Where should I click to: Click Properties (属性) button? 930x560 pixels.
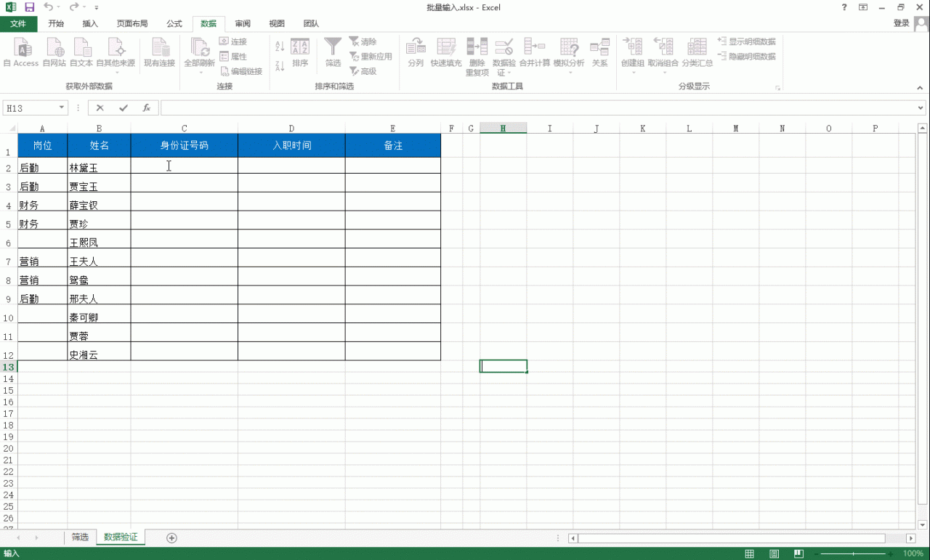pyautogui.click(x=233, y=57)
